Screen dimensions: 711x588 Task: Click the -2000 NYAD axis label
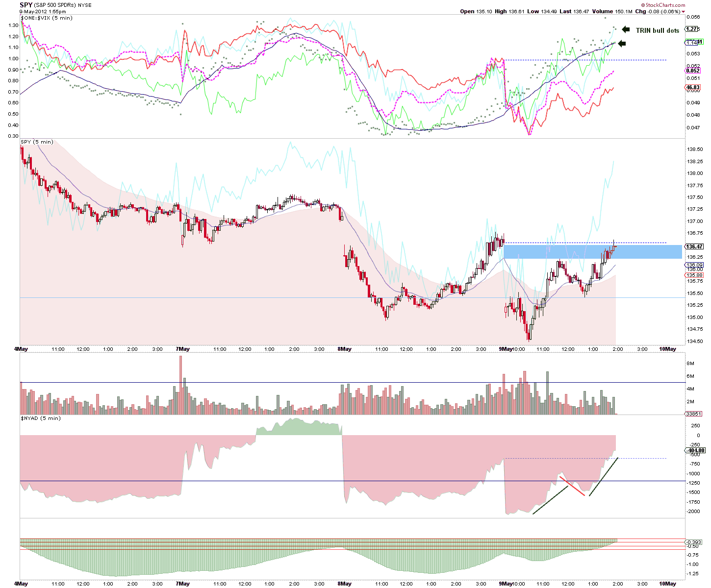(693, 512)
